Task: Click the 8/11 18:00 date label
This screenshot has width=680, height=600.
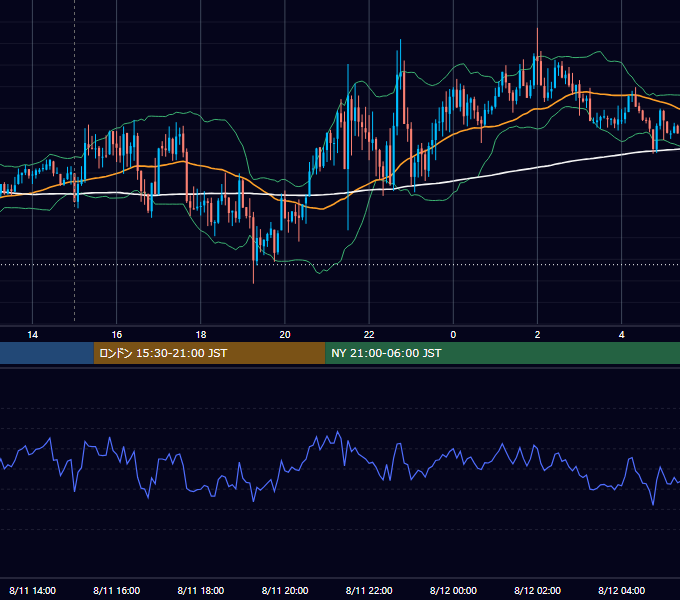Action: 201,590
